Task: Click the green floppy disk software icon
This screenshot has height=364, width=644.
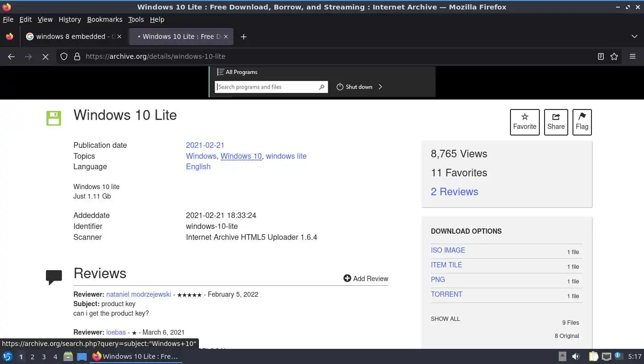Action: click(54, 118)
